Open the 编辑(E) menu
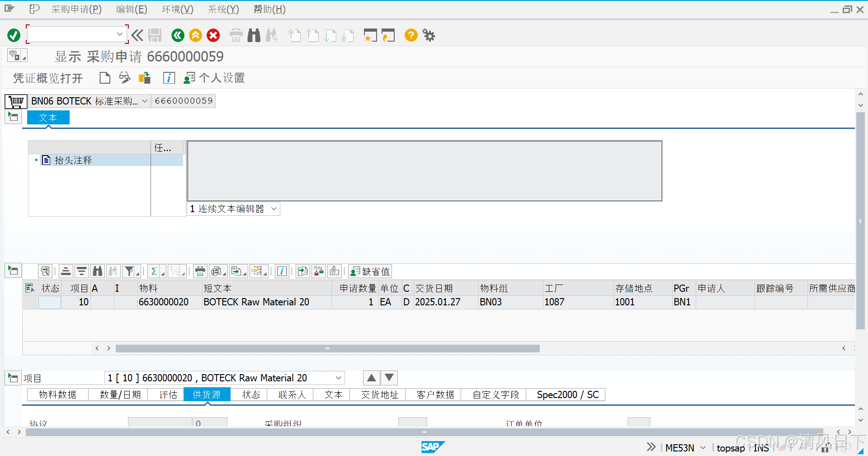 pos(132,9)
